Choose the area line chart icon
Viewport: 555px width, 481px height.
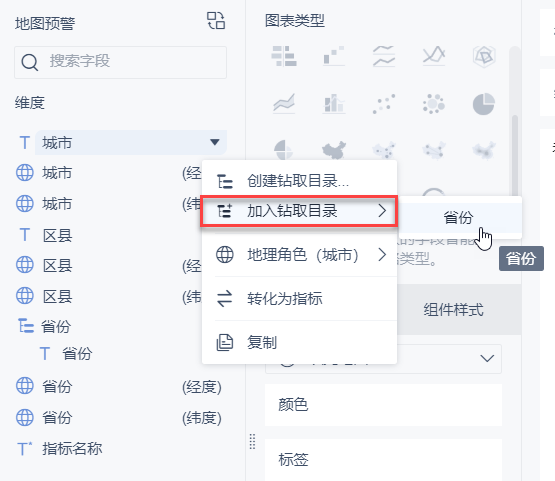click(x=284, y=104)
